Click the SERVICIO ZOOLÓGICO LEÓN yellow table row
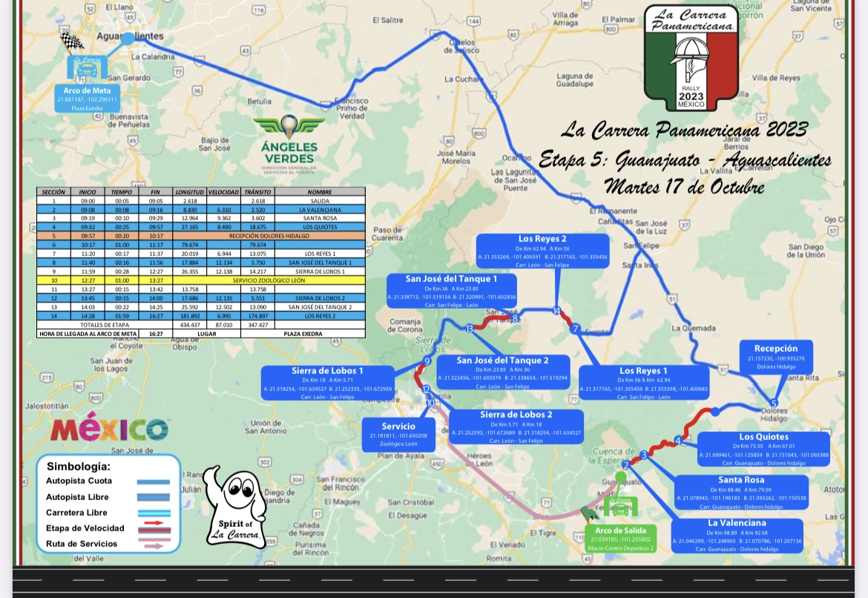Screen dimensions: 868x598 (x=201, y=280)
